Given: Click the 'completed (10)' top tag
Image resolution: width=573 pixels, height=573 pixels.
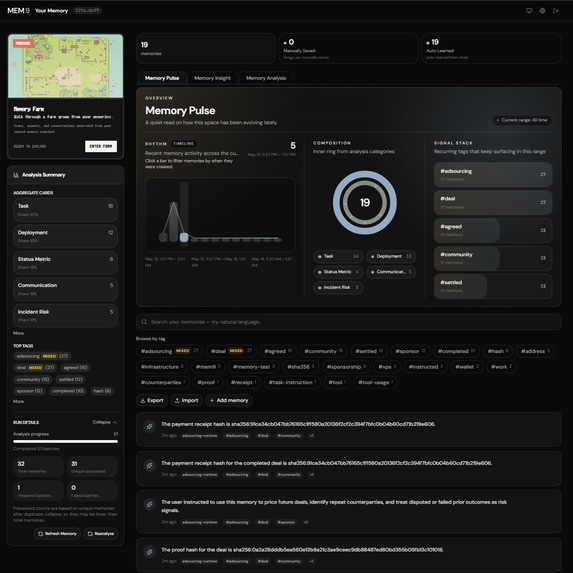Looking at the screenshot, I should (x=68, y=391).
